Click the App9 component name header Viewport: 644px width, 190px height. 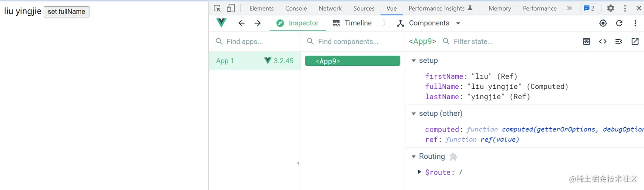pyautogui.click(x=423, y=41)
